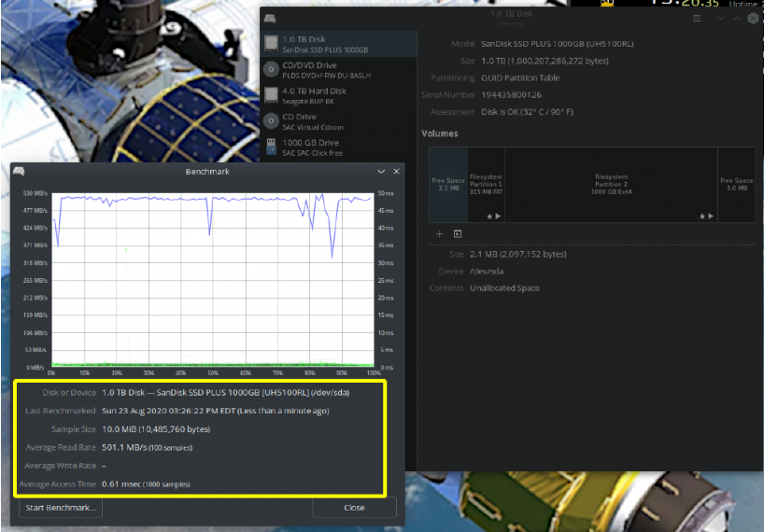Collapse Benchmark dialog via down chevron
This screenshot has height=532, width=764.
point(381,172)
